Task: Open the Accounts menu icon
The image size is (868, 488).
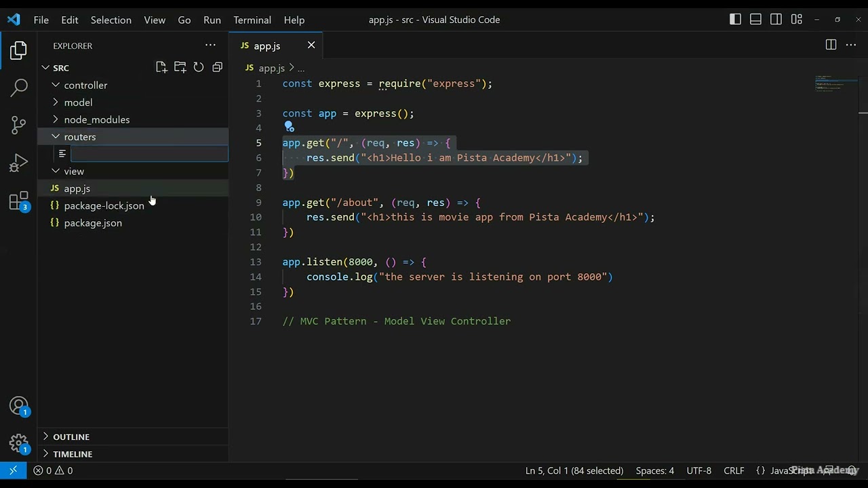Action: pyautogui.click(x=19, y=407)
